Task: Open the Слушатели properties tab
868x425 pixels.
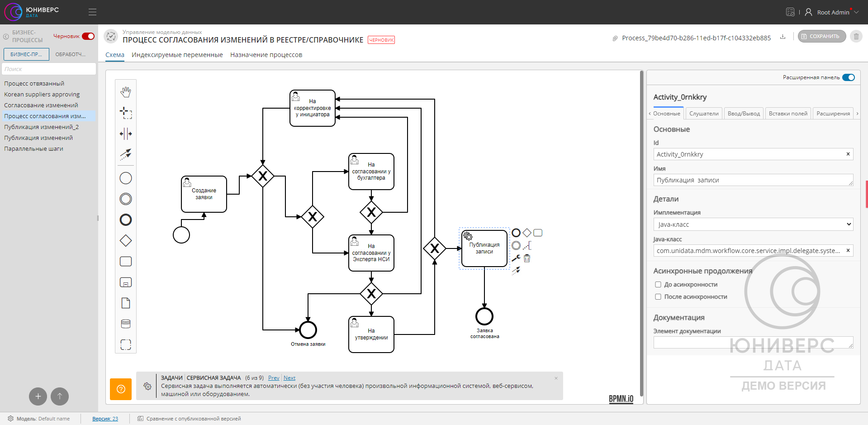Action: tap(704, 114)
